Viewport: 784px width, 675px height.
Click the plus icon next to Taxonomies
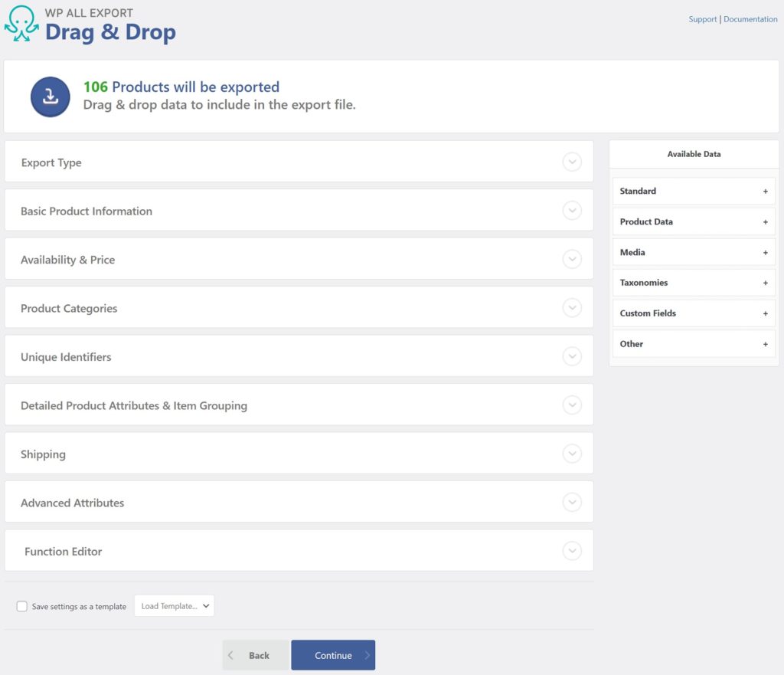point(765,283)
